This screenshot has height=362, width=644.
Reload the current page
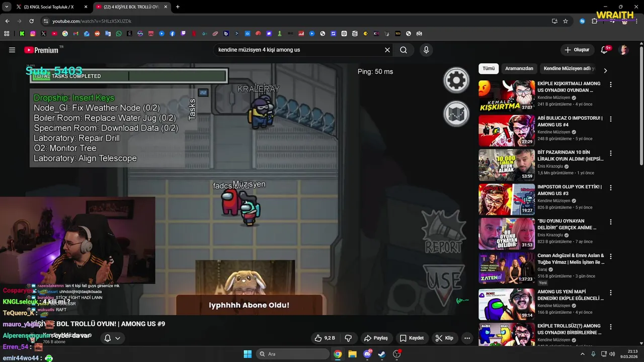[x=31, y=21]
